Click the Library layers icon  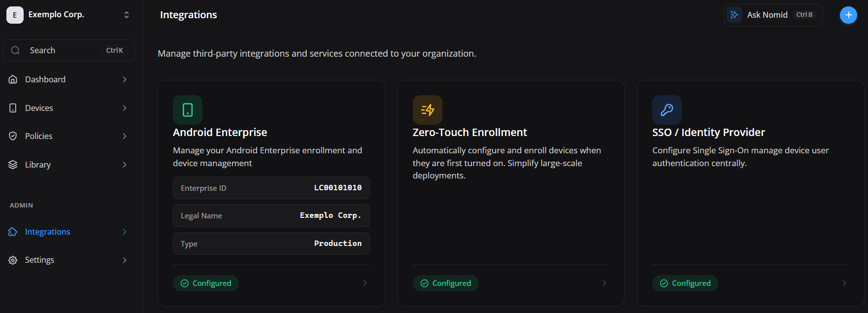(13, 165)
